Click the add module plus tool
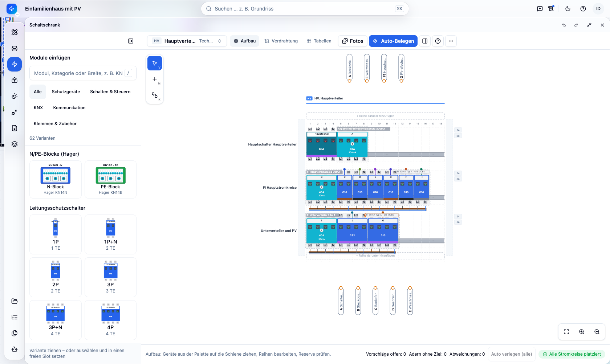610x364 pixels. 155,79
